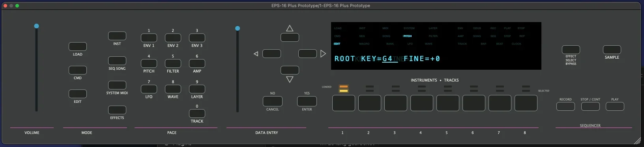Select instrument track pad 1
Screen dimensions: 644x147
pos(344,103)
